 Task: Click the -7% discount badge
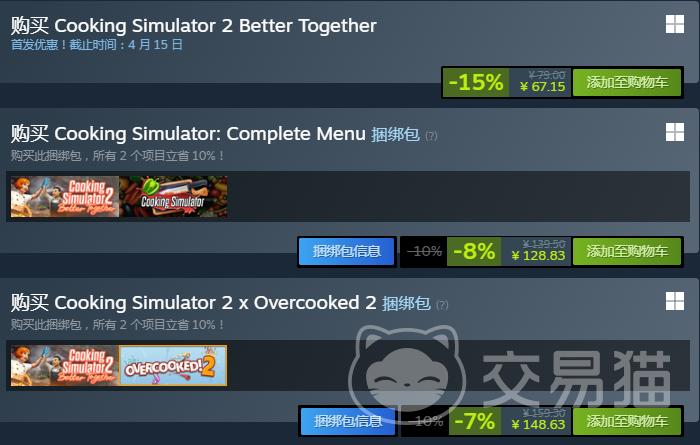click(x=474, y=421)
